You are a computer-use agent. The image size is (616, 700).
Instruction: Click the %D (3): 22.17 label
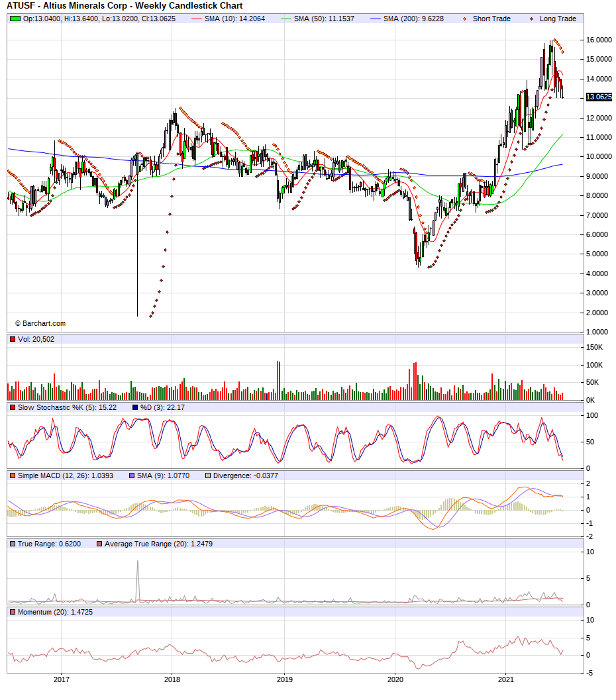point(162,407)
